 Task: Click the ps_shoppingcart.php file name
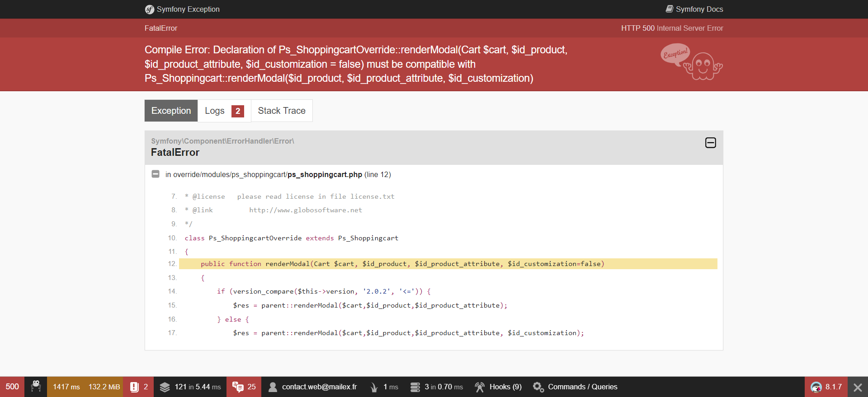pos(325,174)
